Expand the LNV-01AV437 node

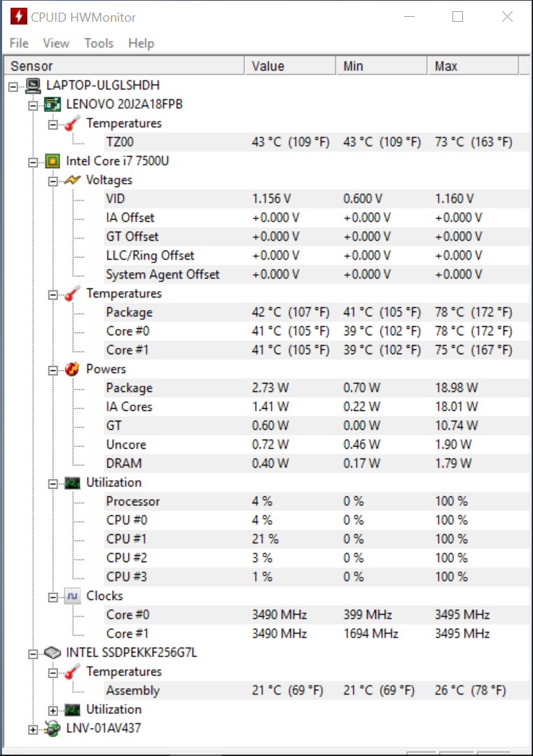coord(33,729)
